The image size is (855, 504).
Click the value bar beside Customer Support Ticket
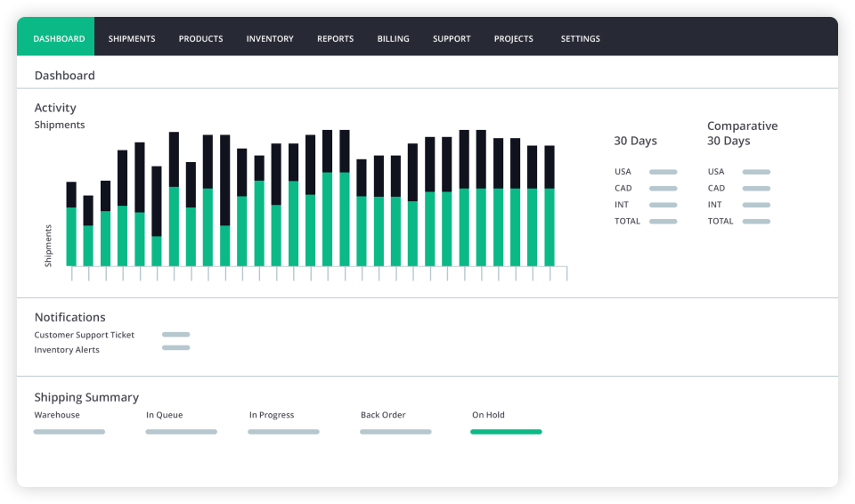pos(175,334)
